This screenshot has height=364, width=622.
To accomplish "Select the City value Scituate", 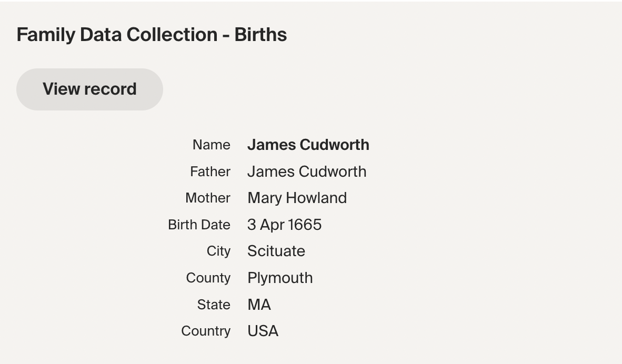I will pyautogui.click(x=276, y=251).
